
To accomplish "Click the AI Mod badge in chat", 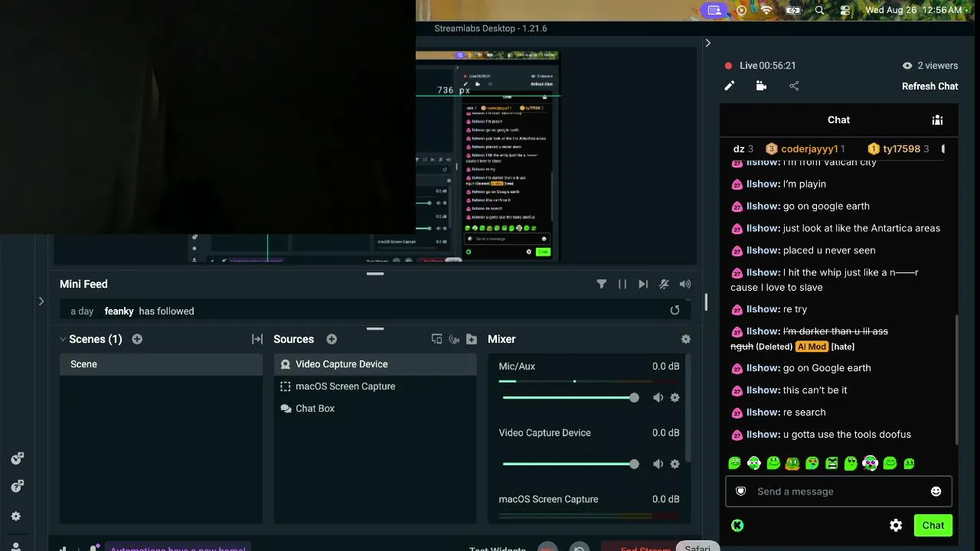I will pyautogui.click(x=812, y=347).
